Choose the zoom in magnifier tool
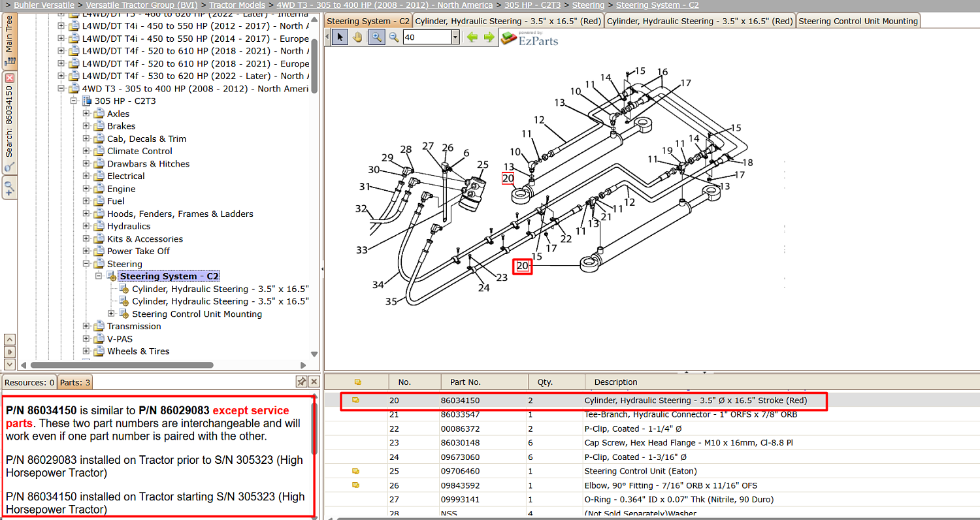 click(x=376, y=37)
